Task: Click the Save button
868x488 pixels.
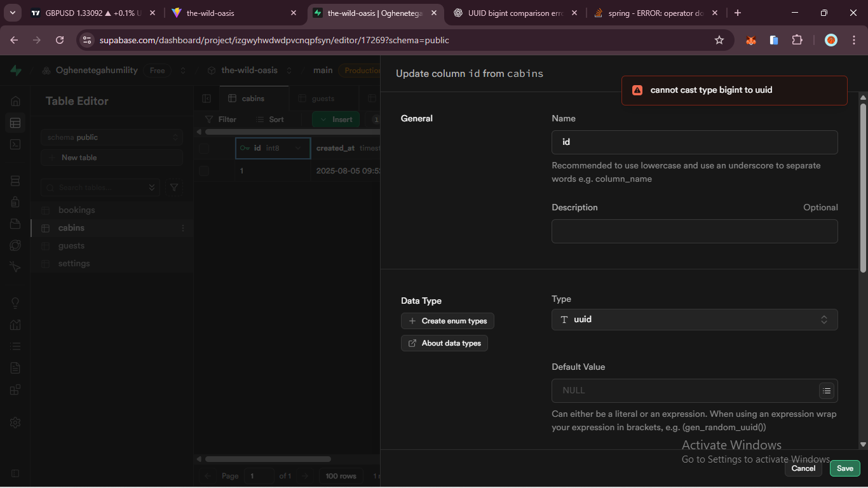Action: [x=845, y=468]
